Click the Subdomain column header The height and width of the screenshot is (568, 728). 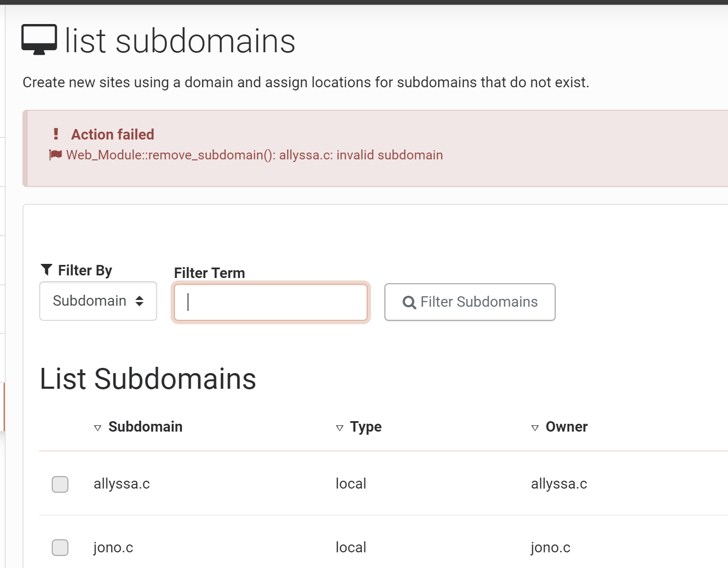145,427
